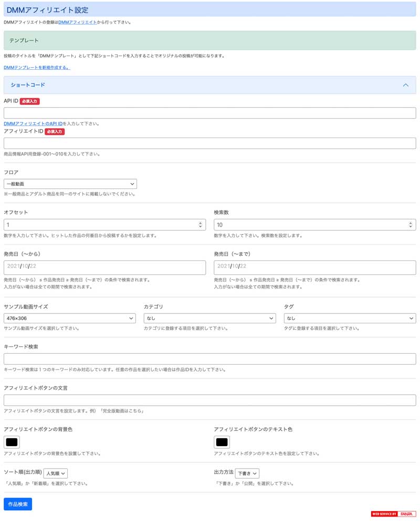The height and width of the screenshot is (527, 420).
Task: Click the 発売日（〜まで）date field
Action: click(x=315, y=268)
